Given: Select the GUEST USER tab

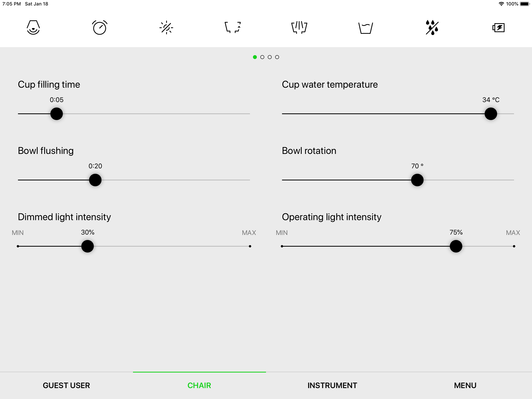Looking at the screenshot, I should coord(66,385).
